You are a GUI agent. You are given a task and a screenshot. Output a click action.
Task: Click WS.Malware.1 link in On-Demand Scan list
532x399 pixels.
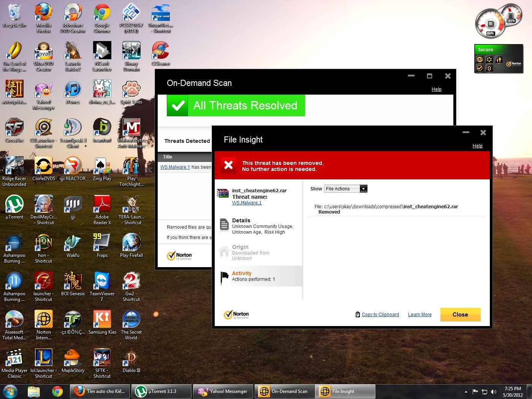[x=175, y=167]
